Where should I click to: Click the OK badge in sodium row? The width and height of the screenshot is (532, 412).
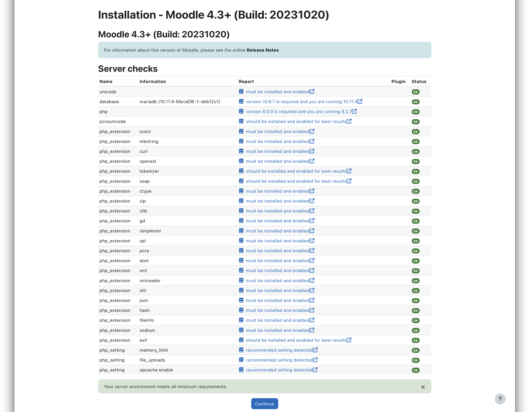pyautogui.click(x=416, y=331)
